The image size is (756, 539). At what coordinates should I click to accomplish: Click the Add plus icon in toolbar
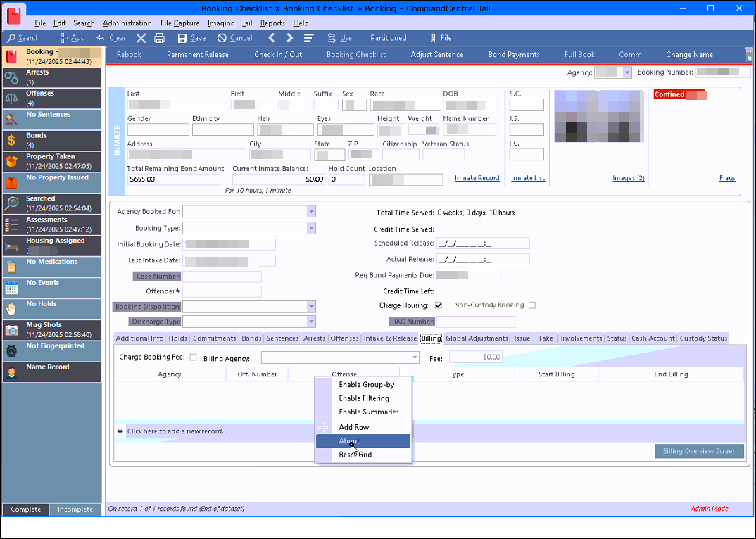click(x=63, y=38)
